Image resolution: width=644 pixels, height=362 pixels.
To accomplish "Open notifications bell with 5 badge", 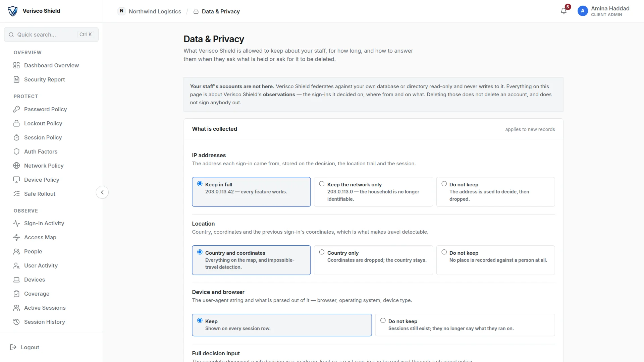I will pos(564,11).
